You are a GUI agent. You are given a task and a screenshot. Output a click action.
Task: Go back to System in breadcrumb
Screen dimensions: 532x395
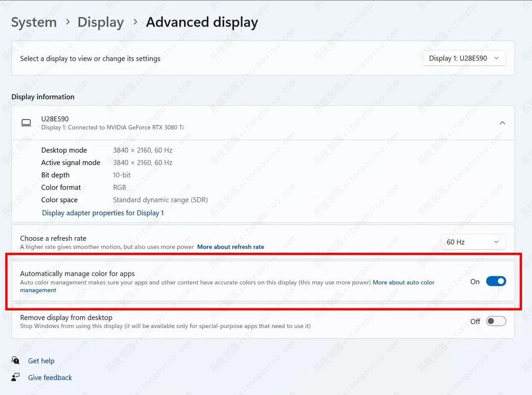click(34, 22)
